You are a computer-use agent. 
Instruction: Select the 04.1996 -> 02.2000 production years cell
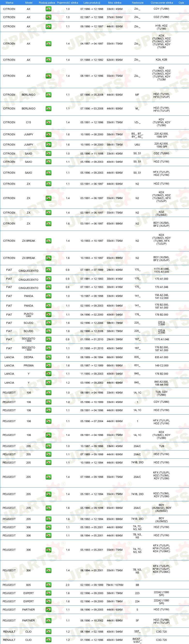(x=92, y=315)
